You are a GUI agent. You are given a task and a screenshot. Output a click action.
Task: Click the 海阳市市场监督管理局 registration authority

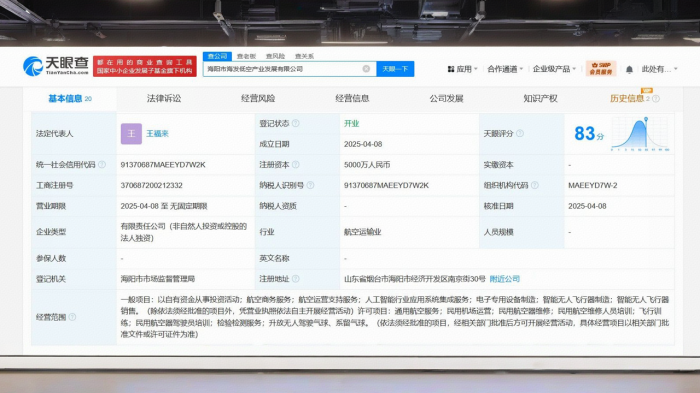click(158, 279)
